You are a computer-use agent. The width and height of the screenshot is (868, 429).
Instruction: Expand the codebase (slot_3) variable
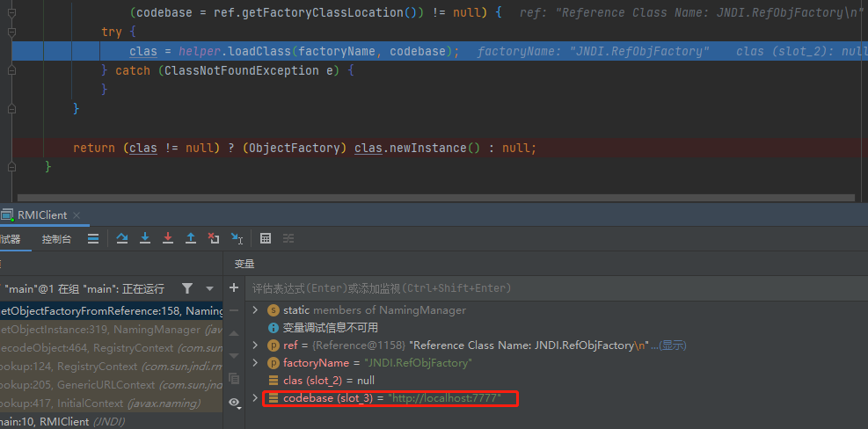coord(255,397)
